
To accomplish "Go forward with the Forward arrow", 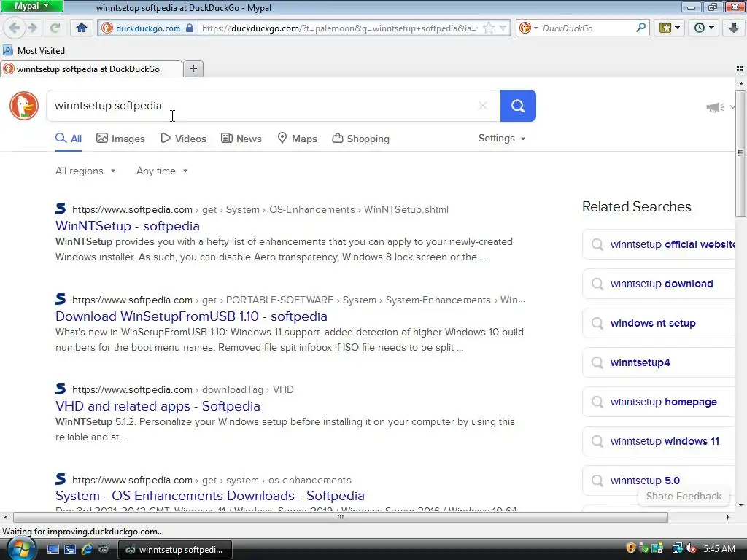I will pos(32,28).
